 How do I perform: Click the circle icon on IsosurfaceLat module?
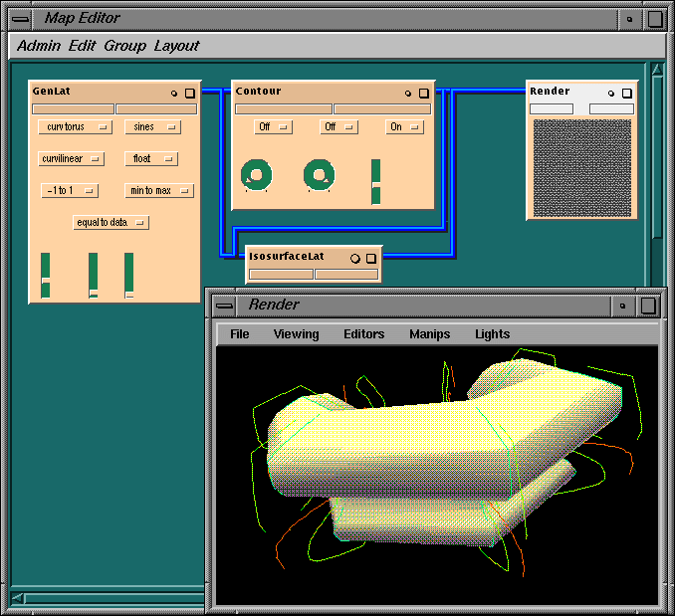pyautogui.click(x=354, y=258)
